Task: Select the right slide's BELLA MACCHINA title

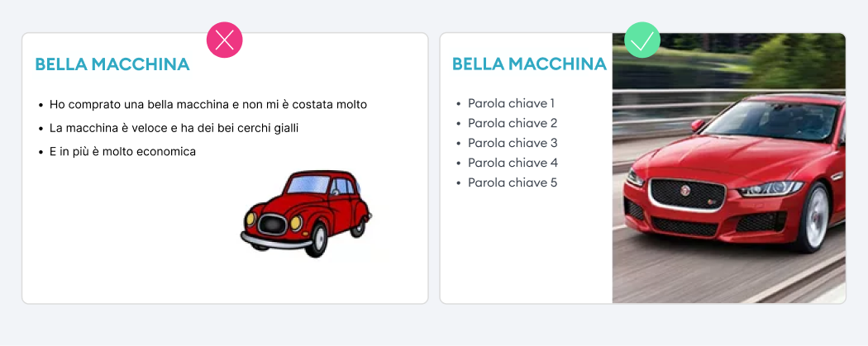Action: pyautogui.click(x=529, y=64)
